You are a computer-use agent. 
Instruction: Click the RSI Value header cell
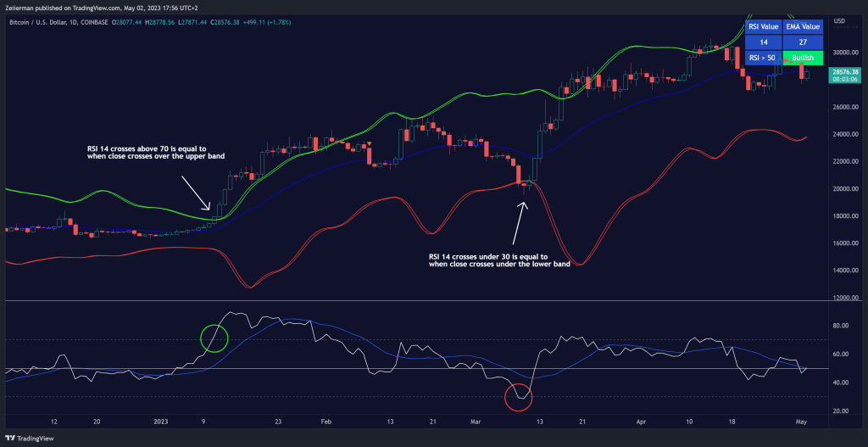click(x=763, y=26)
